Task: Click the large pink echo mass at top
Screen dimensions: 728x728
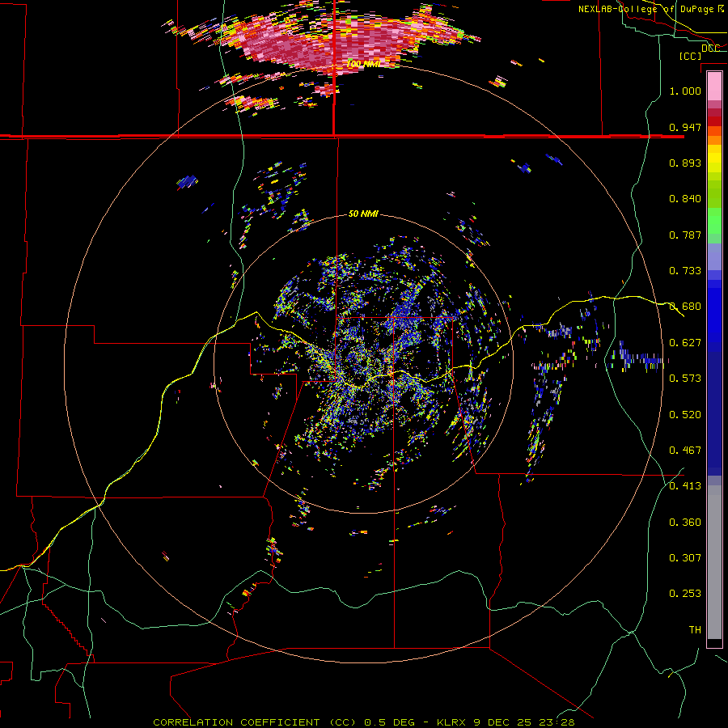Action: (x=334, y=42)
